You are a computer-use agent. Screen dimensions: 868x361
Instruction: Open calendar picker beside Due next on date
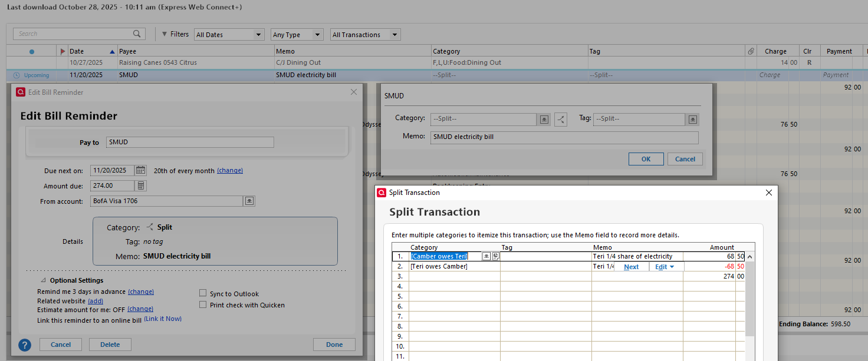point(140,170)
